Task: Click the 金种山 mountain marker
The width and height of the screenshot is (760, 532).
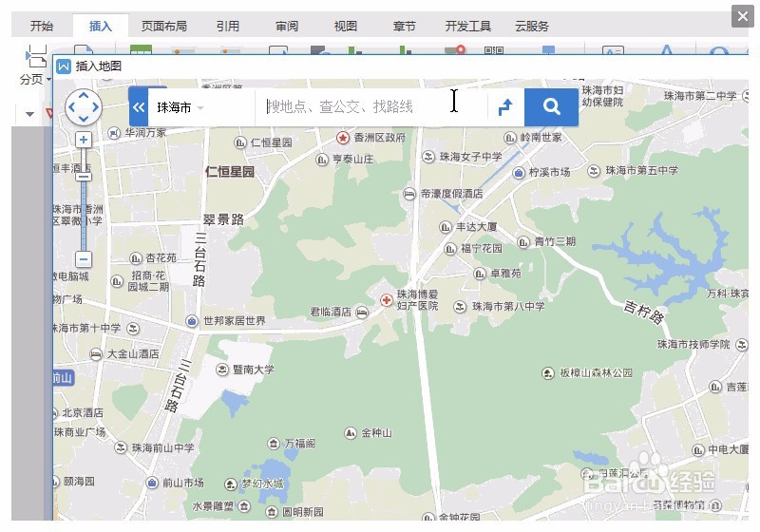Action: (x=351, y=433)
